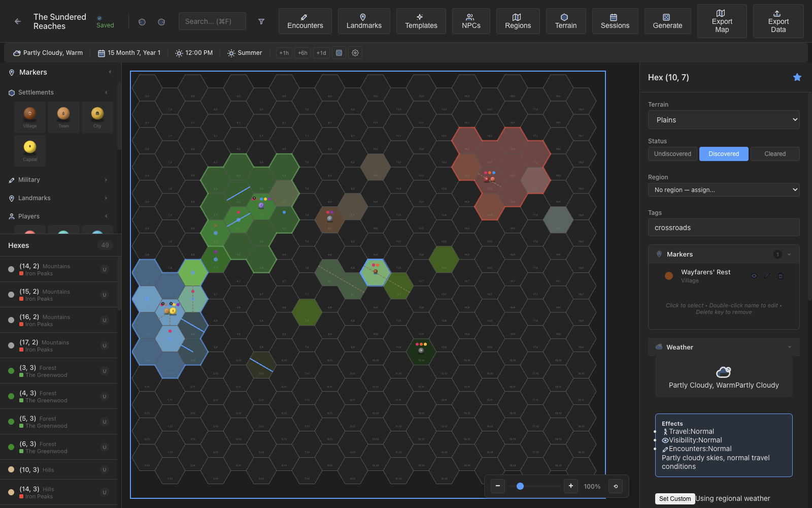The image size is (812, 508).
Task: Click the redo icon
Action: pos(161,22)
